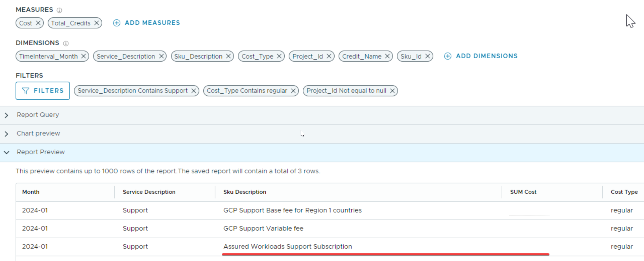The image size is (644, 261).
Task: Remove the Total_Credits measure chip
Action: [96, 23]
